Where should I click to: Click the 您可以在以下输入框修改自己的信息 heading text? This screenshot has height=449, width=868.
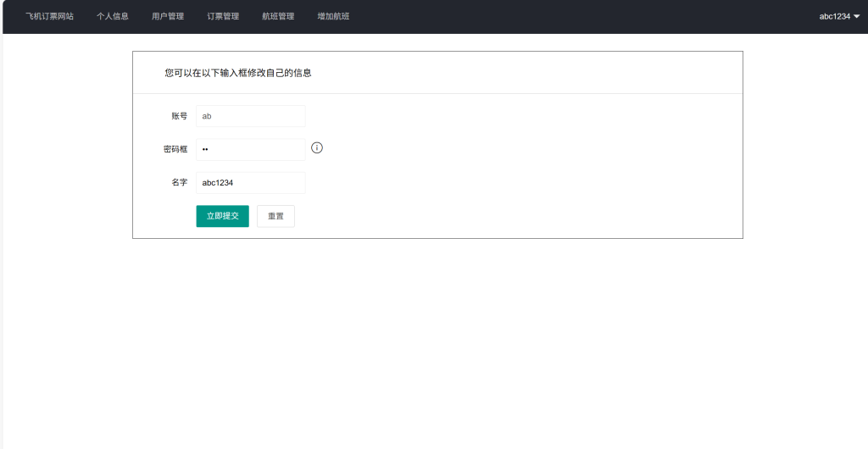pyautogui.click(x=238, y=73)
